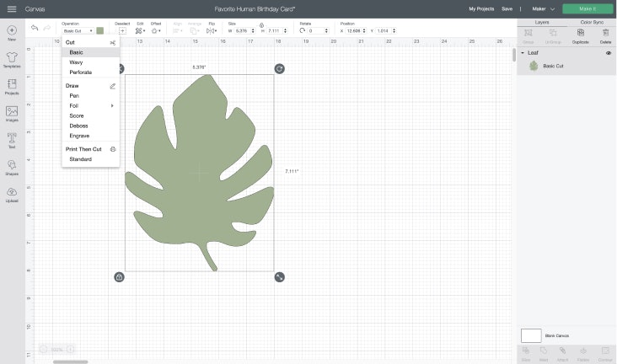617x364 pixels.
Task: Click the horizontal canvas scrollbar
Action: [x=71, y=361]
